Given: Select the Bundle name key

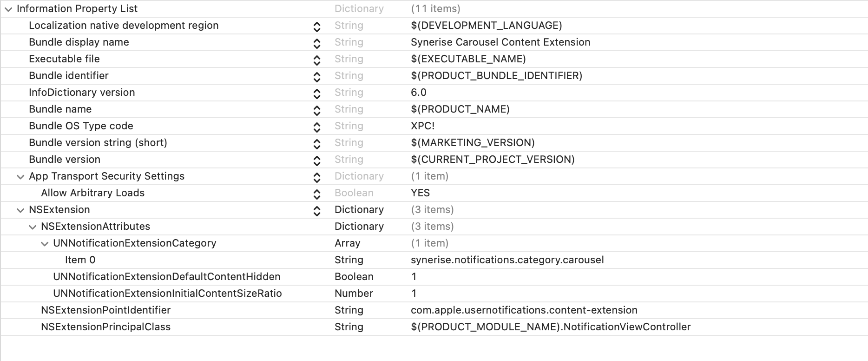Looking at the screenshot, I should tap(60, 109).
